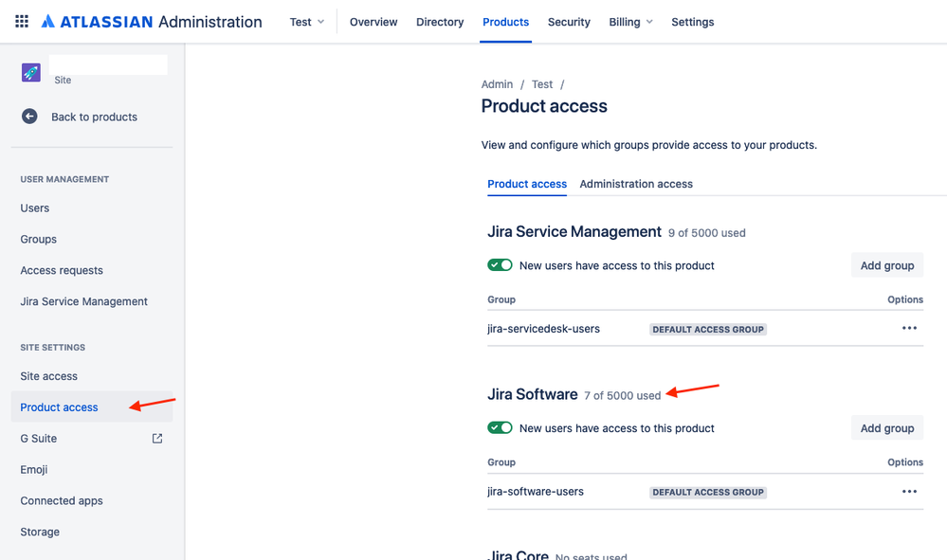The width and height of the screenshot is (947, 560).
Task: Open the Test organization dropdown
Action: [307, 22]
